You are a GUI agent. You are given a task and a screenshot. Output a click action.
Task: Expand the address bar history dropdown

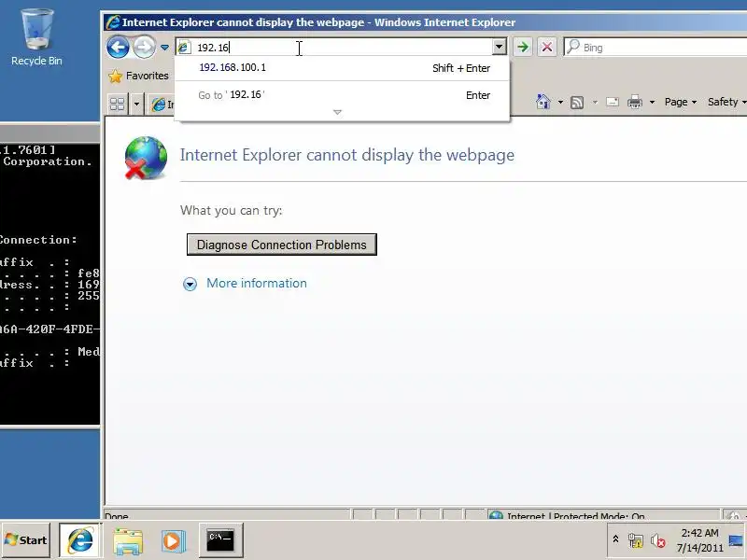coord(499,47)
